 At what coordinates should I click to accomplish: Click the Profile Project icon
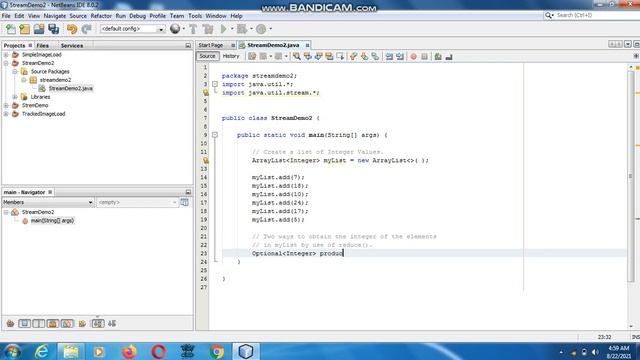coord(261,29)
